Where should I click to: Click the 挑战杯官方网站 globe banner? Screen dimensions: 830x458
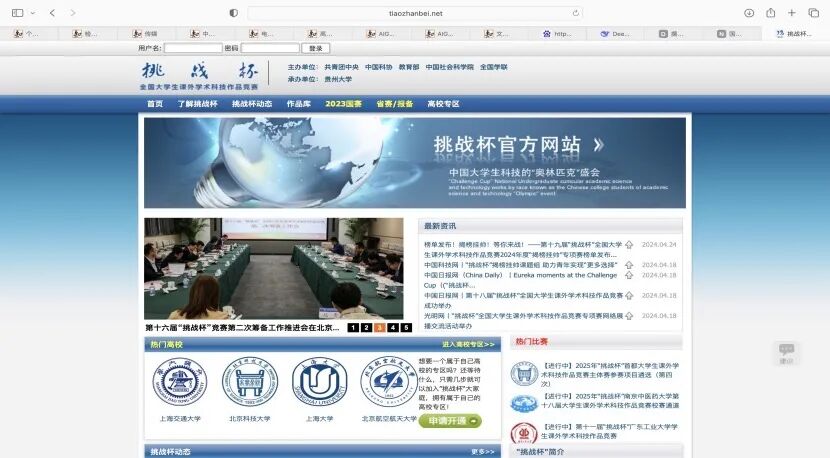coord(414,163)
